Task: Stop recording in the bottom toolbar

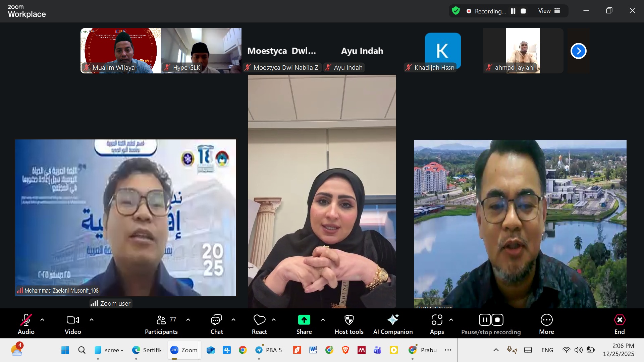Action: pyautogui.click(x=497, y=320)
